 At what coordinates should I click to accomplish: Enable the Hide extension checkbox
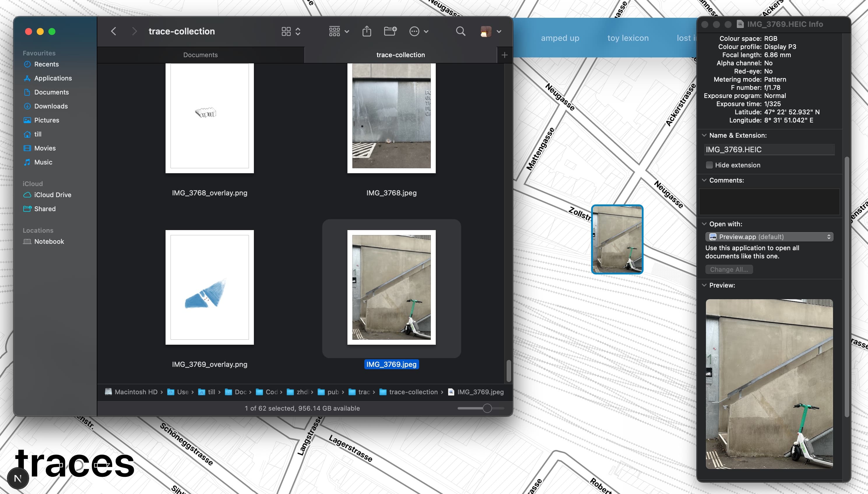709,165
